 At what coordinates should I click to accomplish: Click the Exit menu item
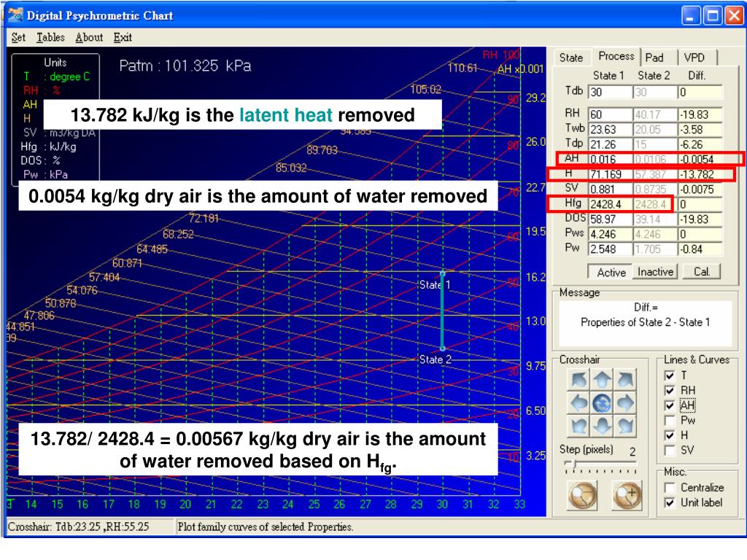(x=123, y=38)
